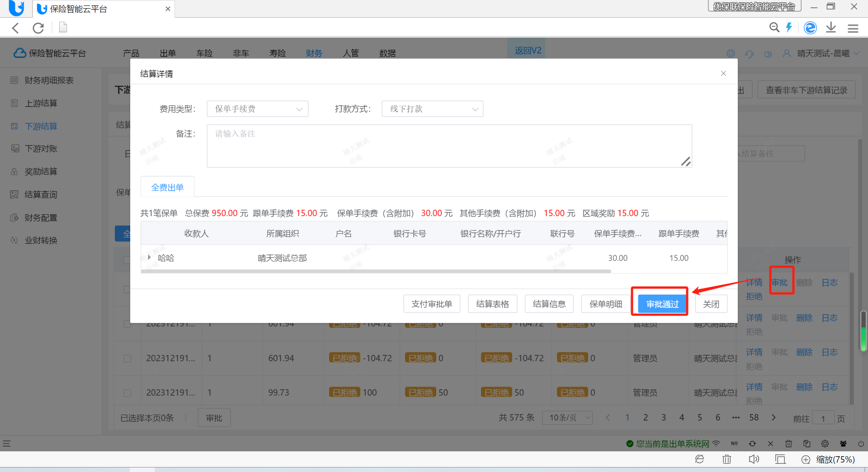This screenshot has height=472, width=868.
Task: Click the 支付审批单 button
Action: (432, 304)
